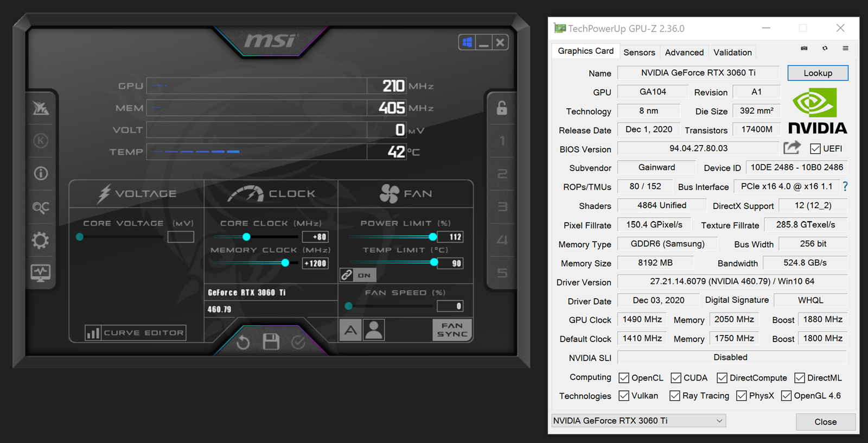The height and width of the screenshot is (443, 868).
Task: Toggle the OpenCL checkbox
Action: [624, 378]
